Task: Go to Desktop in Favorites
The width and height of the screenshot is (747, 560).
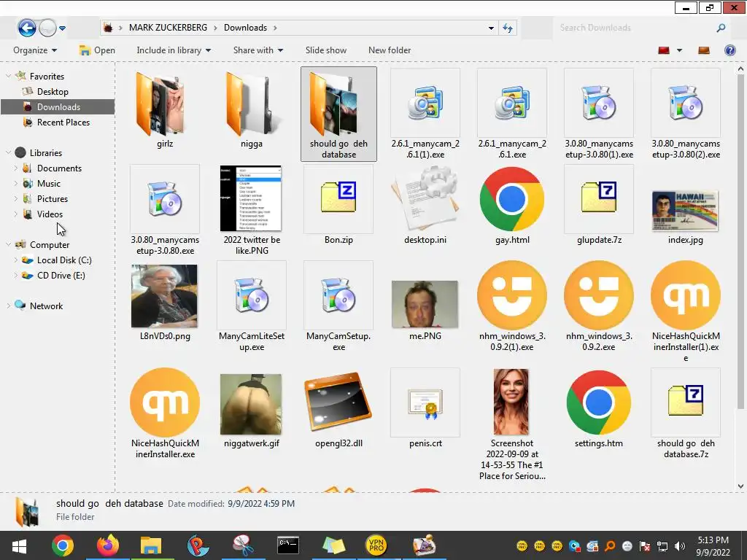Action: tap(53, 91)
